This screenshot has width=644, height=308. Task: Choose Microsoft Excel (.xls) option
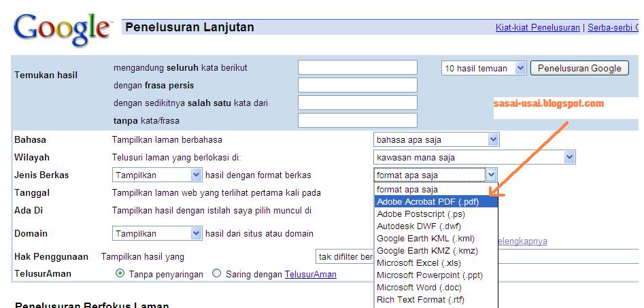[436, 263]
